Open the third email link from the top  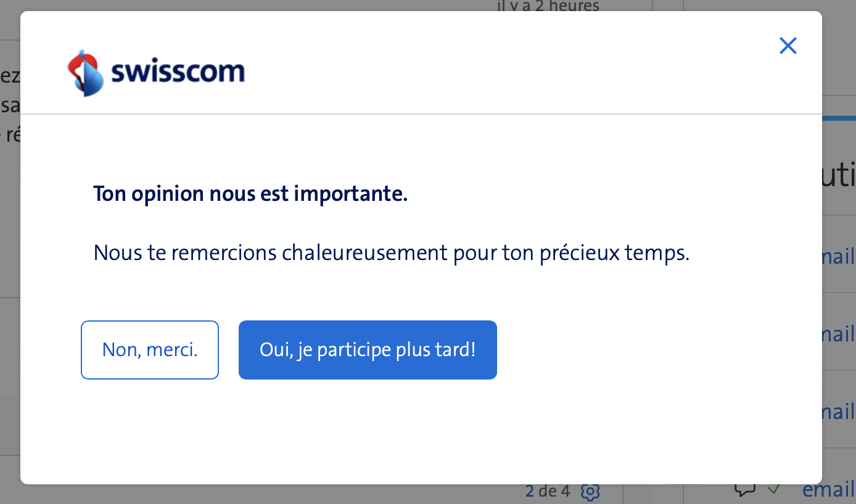point(838,412)
